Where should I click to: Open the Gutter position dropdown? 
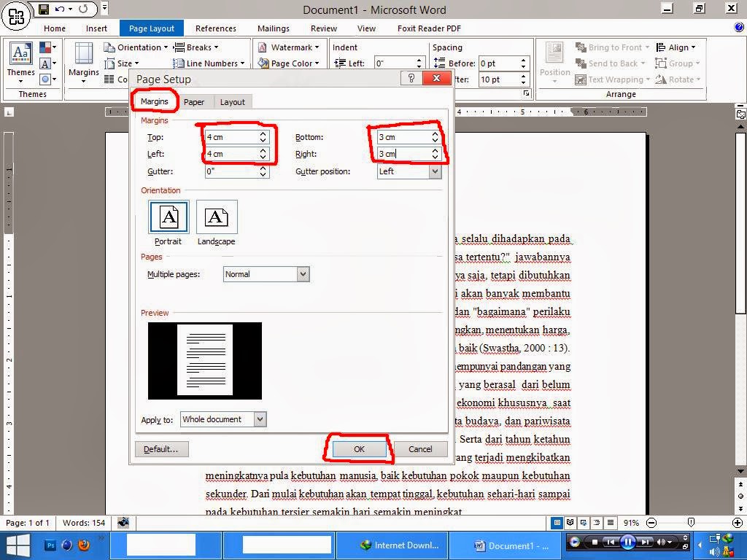coord(433,171)
